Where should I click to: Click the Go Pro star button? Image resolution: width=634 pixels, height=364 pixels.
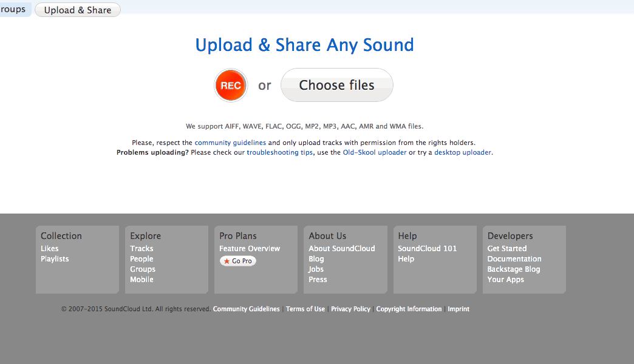point(238,261)
